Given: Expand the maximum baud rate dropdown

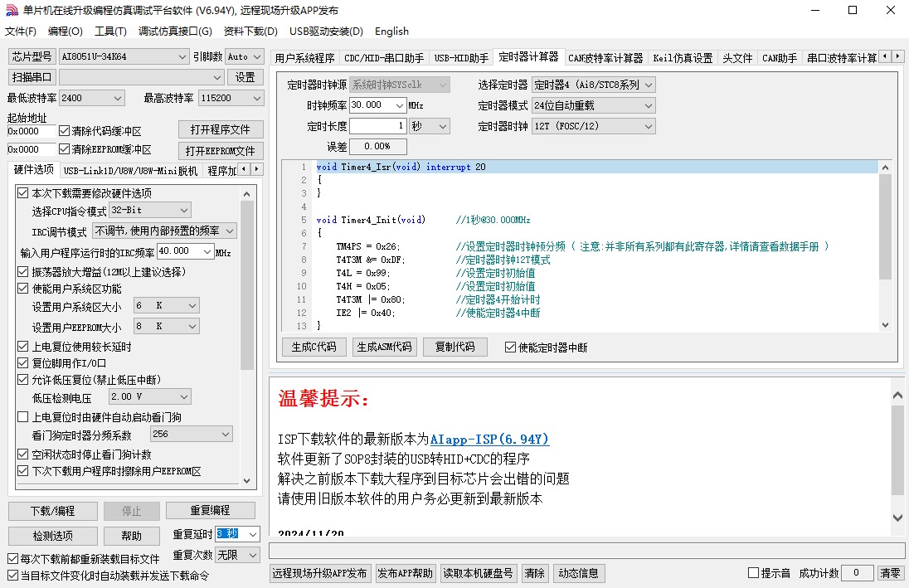Looking at the screenshot, I should (227, 98).
